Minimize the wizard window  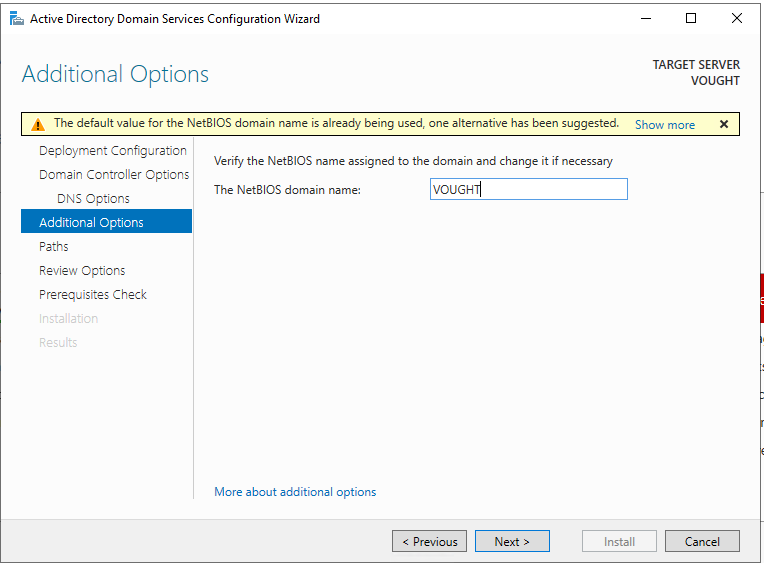646,19
